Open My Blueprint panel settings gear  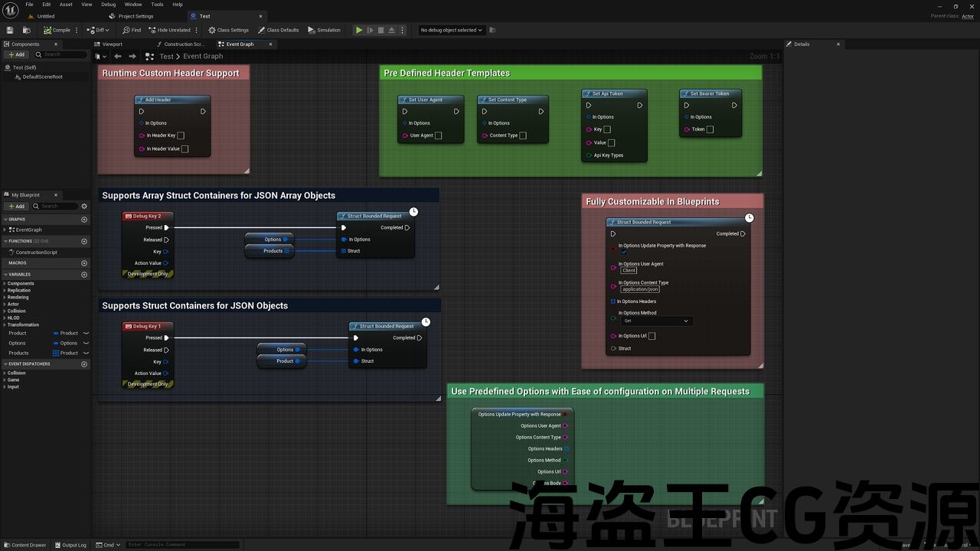[x=84, y=207]
